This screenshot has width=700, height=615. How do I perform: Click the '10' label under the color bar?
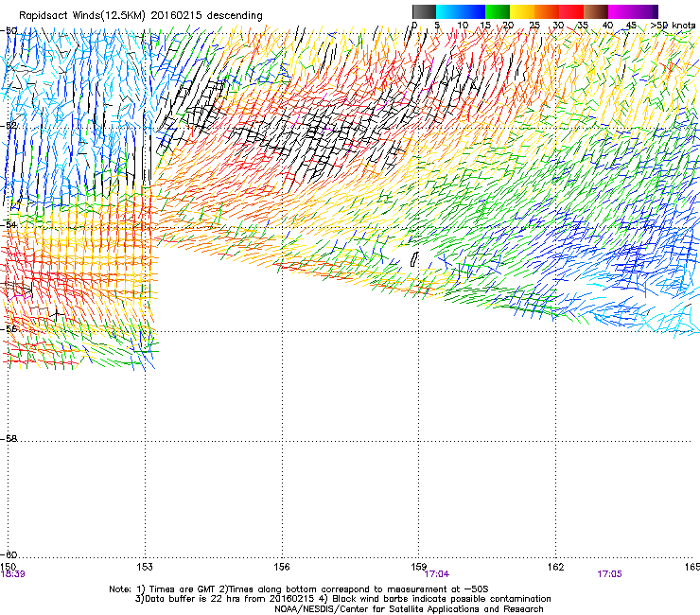click(x=463, y=26)
